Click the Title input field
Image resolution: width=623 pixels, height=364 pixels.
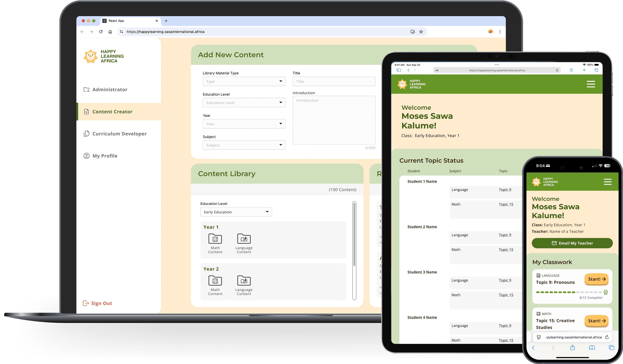(x=334, y=81)
